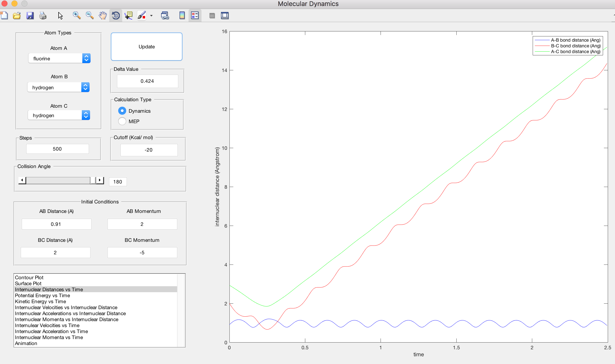Image resolution: width=615 pixels, height=364 pixels.
Task: Click the Brush/Select Data tool
Action: tap(142, 15)
